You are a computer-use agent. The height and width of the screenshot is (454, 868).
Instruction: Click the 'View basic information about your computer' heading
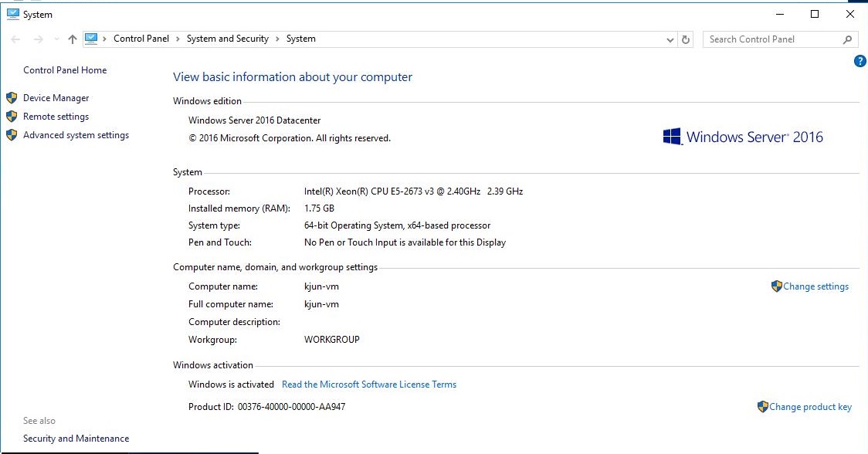[x=292, y=77]
